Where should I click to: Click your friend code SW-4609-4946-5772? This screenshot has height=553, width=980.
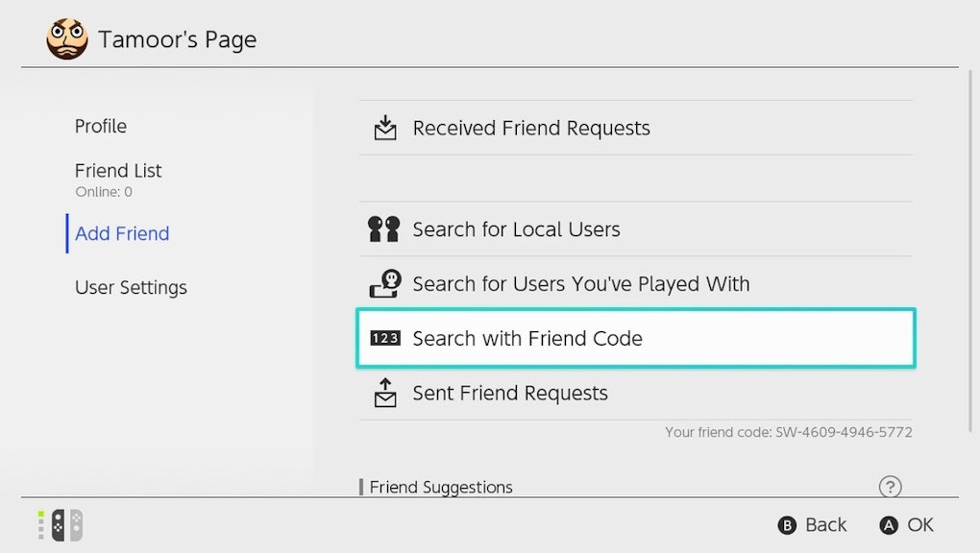tap(788, 432)
